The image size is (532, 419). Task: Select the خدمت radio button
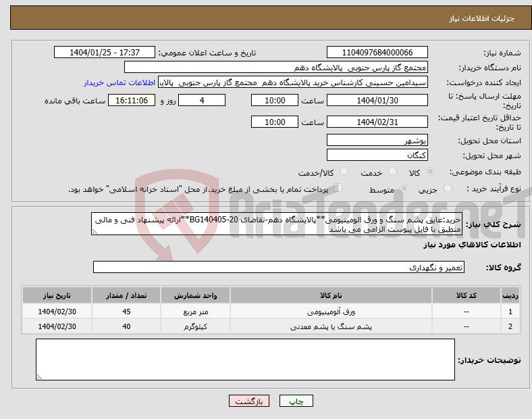pyautogui.click(x=392, y=172)
